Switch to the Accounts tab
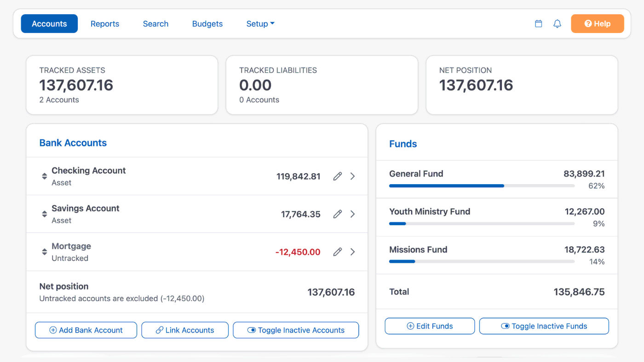Screen dimensions: 644x362 click(x=49, y=24)
